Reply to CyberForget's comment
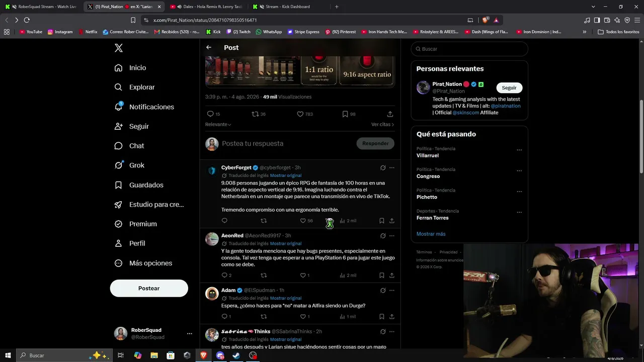The height and width of the screenshot is (362, 644). (x=224, y=221)
